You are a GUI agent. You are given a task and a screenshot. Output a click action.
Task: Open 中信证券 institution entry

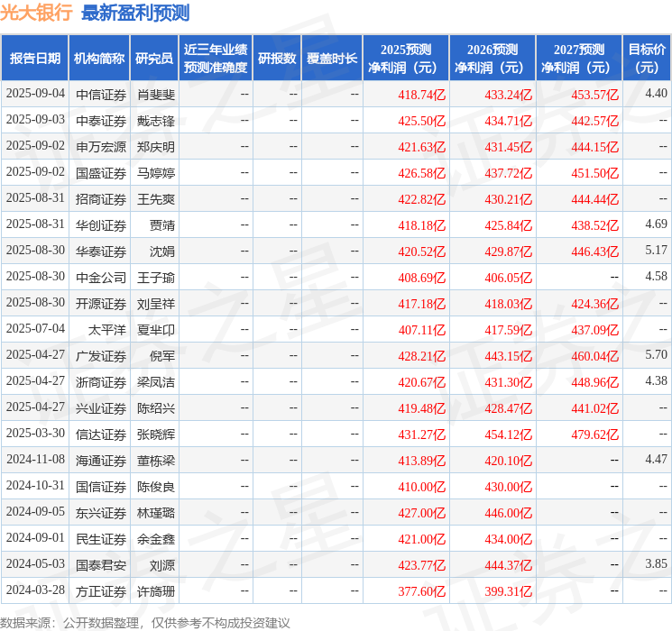[x=100, y=94]
